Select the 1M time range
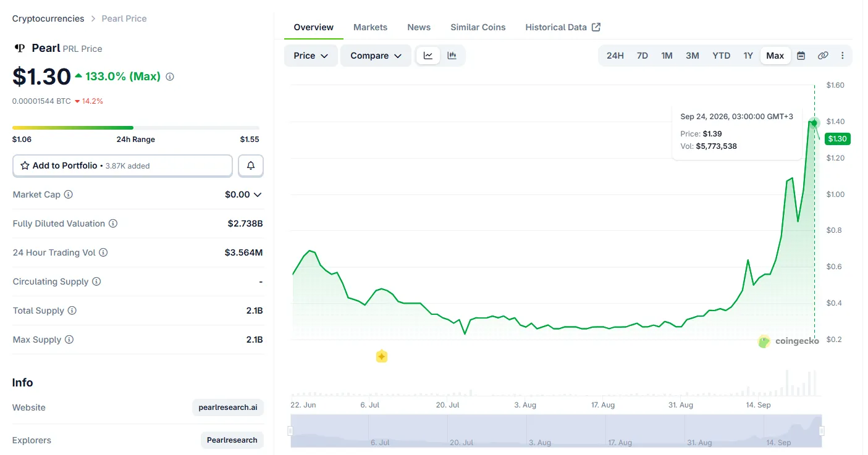868x455 pixels. point(667,56)
